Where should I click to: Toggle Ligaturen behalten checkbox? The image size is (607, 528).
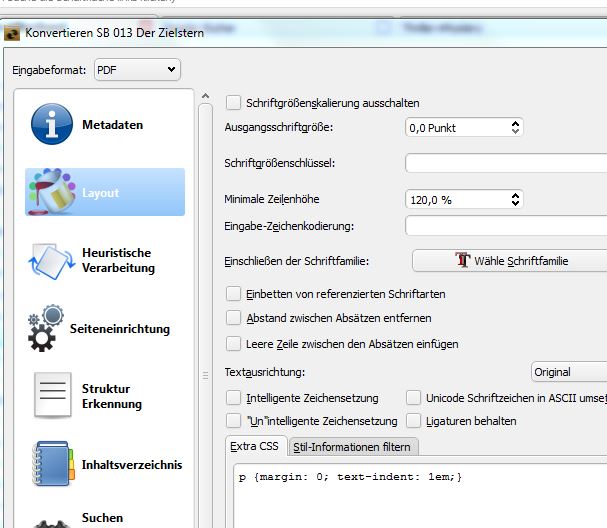tap(413, 421)
